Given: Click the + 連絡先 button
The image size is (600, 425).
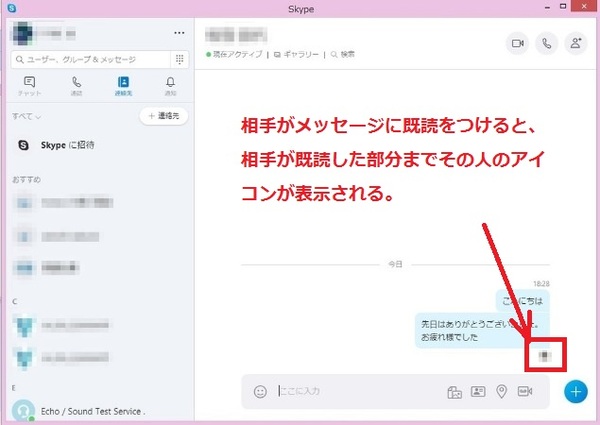Looking at the screenshot, I should point(164,116).
